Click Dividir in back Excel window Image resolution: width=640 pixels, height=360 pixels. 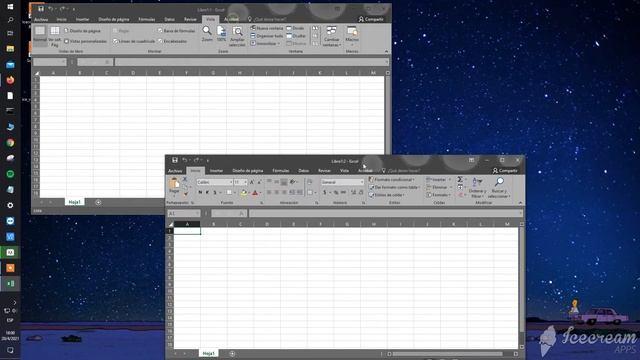[x=296, y=28]
